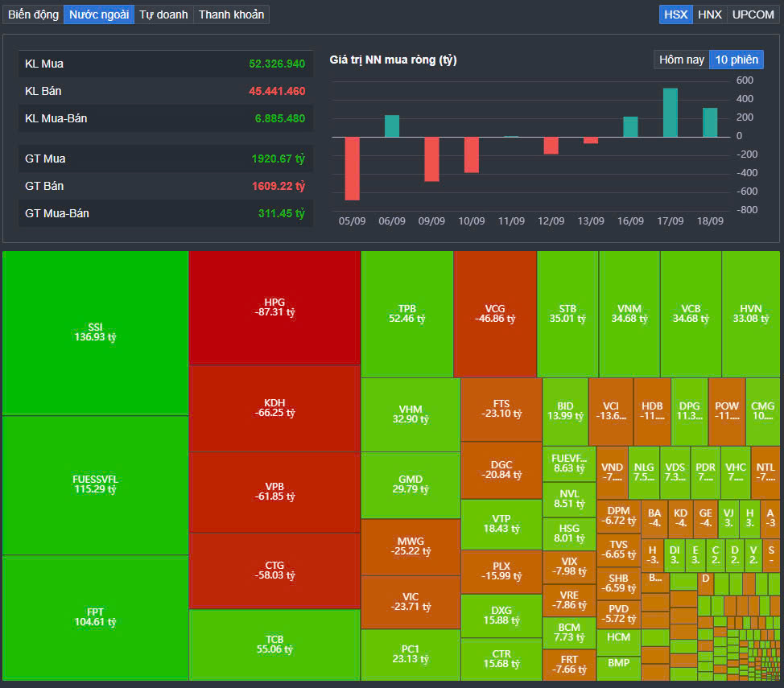Click the GT Mua-Bán value 311.45 tỷ
The width and height of the screenshot is (784, 688).
coord(281,213)
